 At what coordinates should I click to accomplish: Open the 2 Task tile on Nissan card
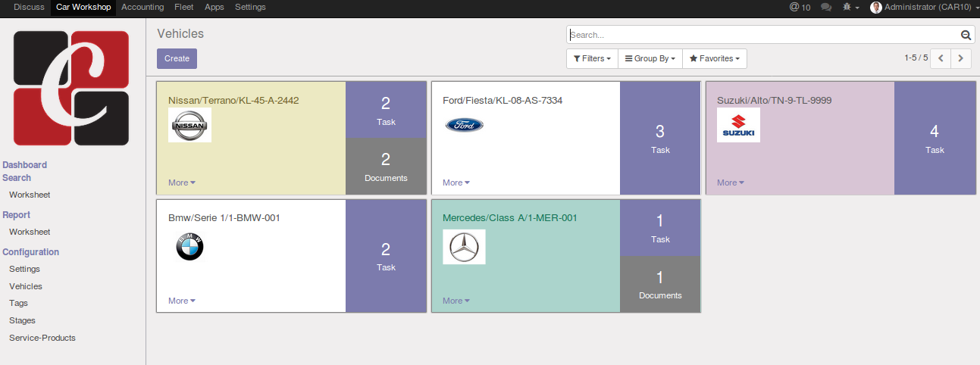[387, 110]
